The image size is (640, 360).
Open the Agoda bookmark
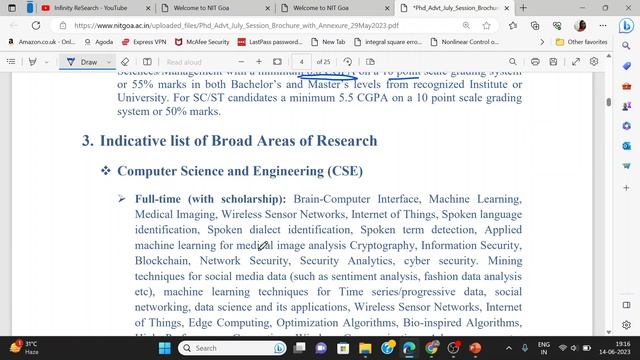pos(99,42)
